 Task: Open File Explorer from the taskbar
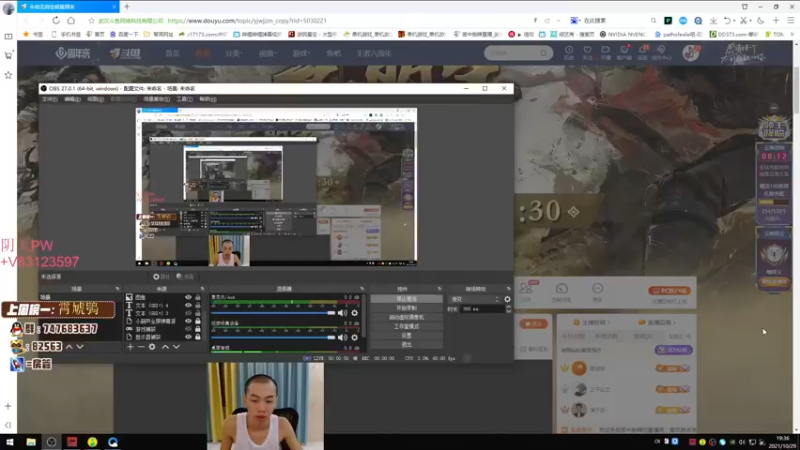pyautogui.click(x=31, y=442)
